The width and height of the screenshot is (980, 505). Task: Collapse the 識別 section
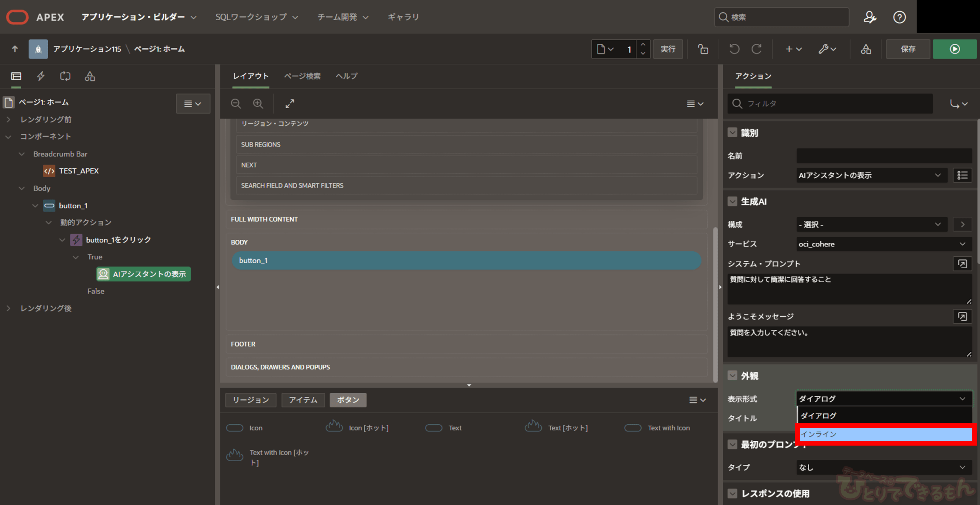pyautogui.click(x=732, y=133)
